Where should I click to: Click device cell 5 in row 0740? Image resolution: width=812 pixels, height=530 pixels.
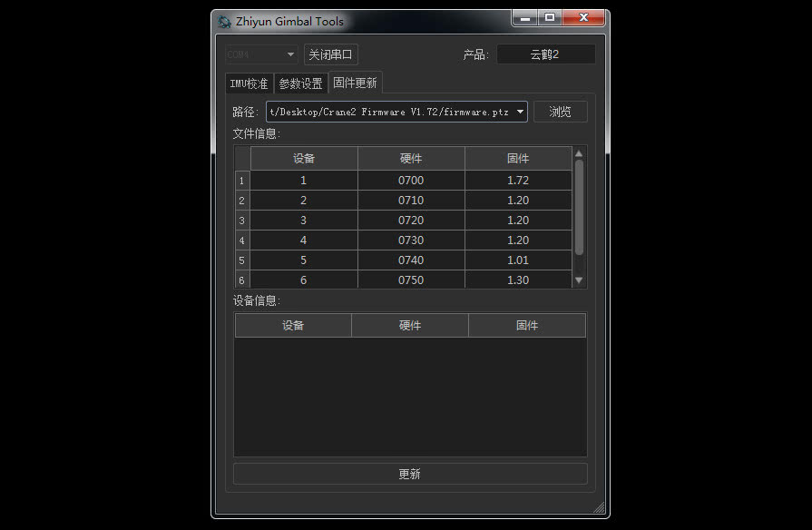click(304, 260)
